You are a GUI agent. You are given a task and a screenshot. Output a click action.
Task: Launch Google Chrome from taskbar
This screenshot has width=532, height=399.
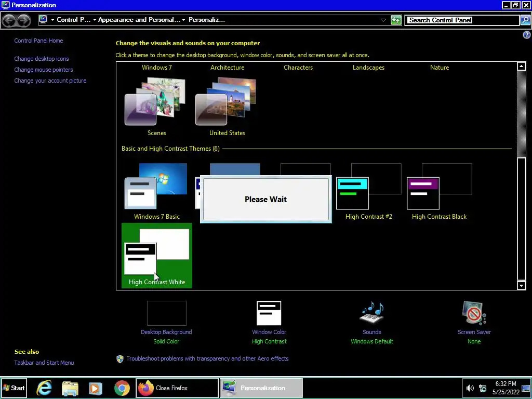click(x=122, y=388)
